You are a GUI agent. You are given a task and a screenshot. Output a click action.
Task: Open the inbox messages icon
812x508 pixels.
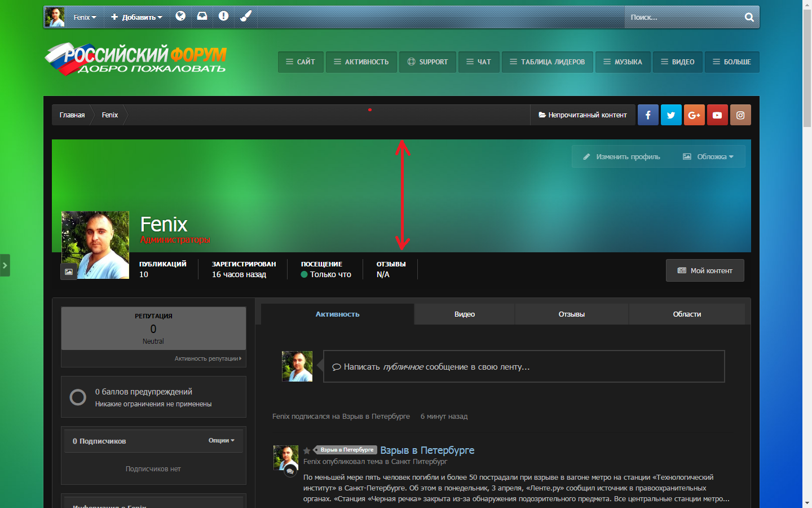click(202, 16)
